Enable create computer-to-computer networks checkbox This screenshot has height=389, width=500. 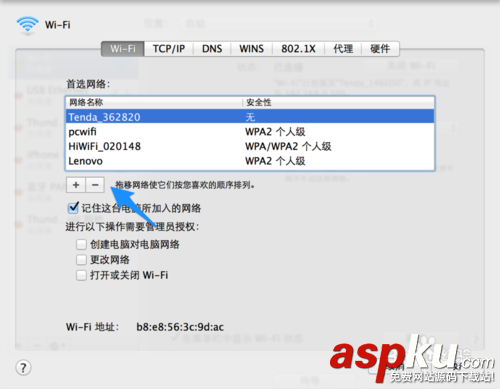tap(81, 244)
